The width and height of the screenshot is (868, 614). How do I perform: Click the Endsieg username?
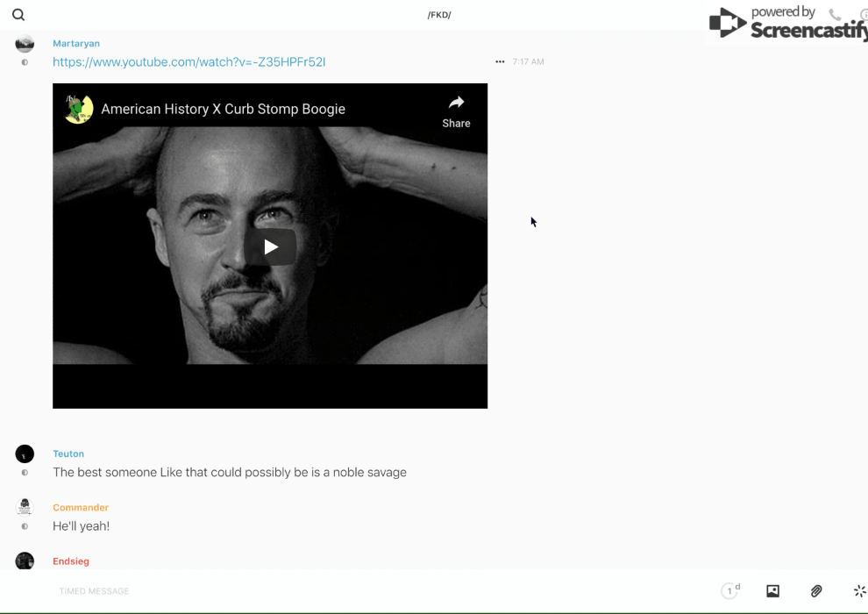click(71, 561)
